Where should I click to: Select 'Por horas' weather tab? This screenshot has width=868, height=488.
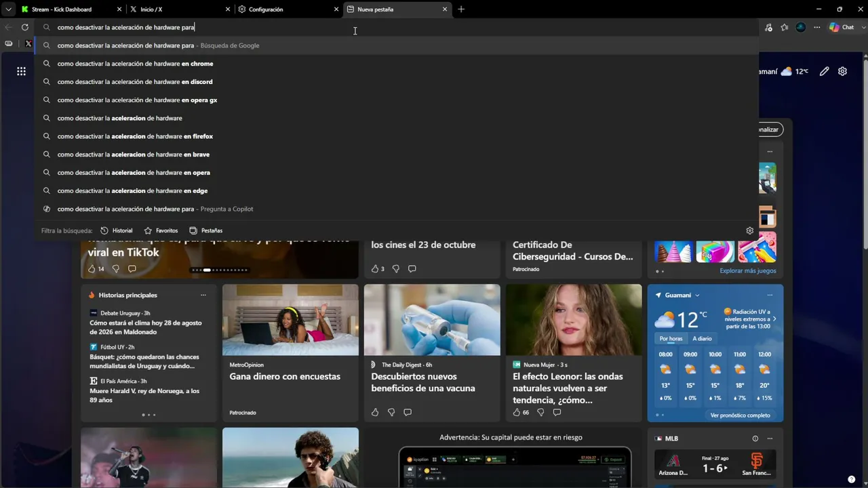click(x=671, y=339)
